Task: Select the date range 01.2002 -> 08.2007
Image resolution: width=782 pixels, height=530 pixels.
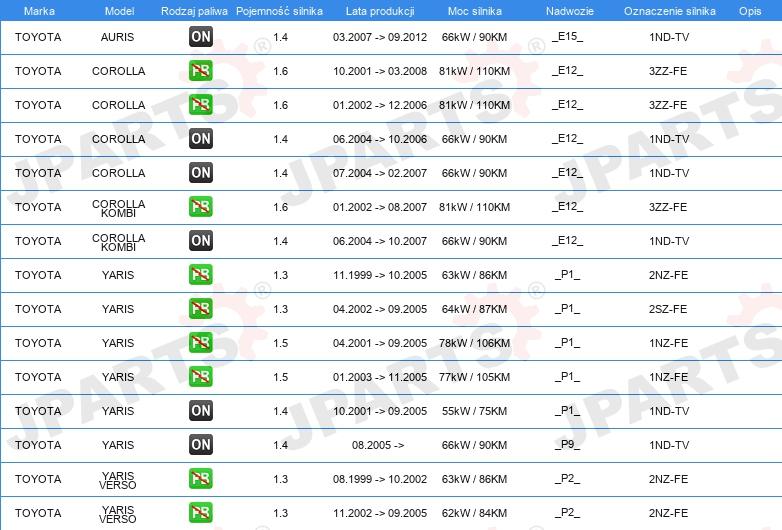Action: [x=380, y=206]
